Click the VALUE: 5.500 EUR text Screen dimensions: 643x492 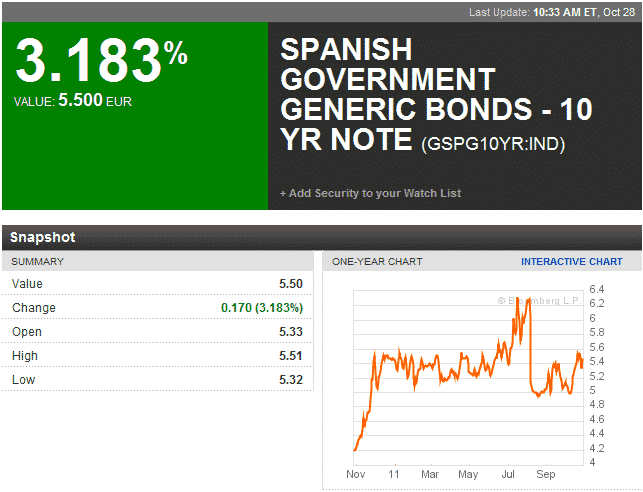pyautogui.click(x=73, y=101)
